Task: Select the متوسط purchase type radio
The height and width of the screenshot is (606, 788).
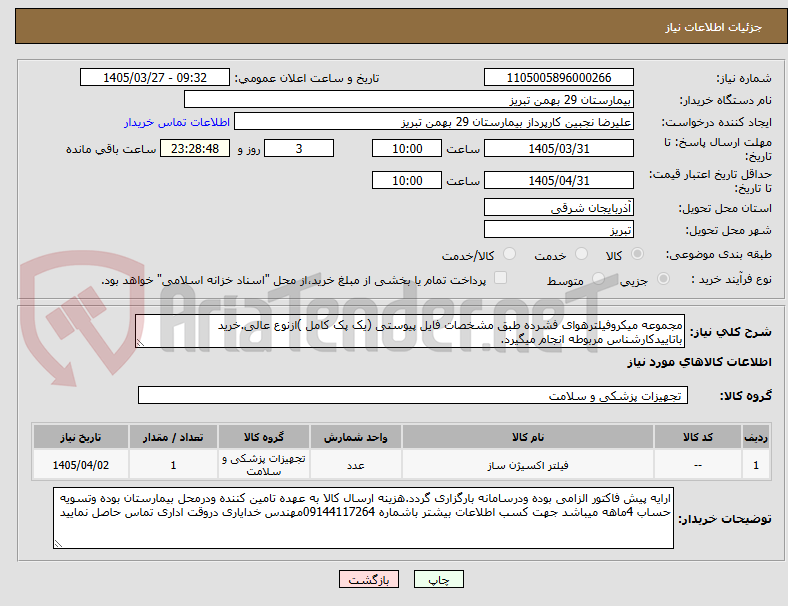Action: [x=598, y=278]
